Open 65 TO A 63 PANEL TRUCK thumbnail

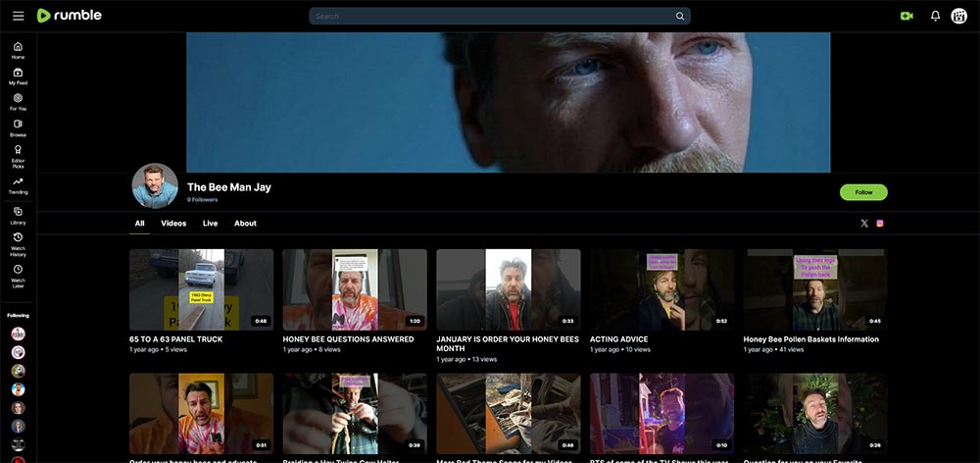coord(201,289)
